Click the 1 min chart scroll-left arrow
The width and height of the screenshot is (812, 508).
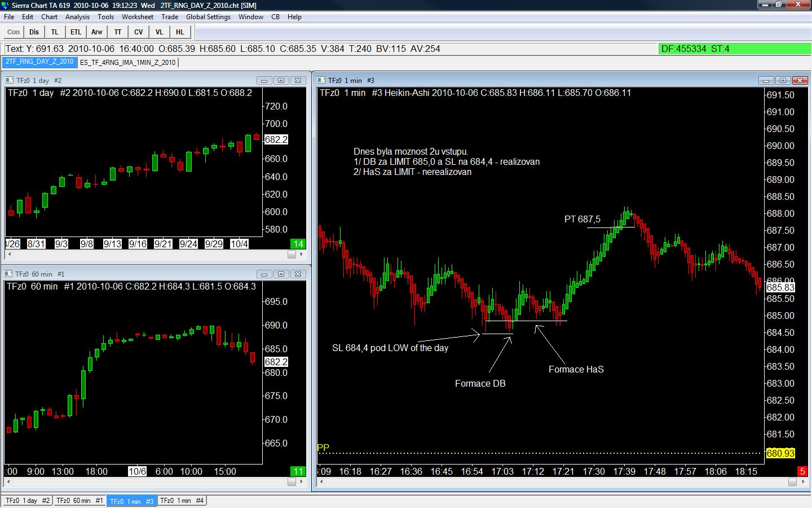322,481
